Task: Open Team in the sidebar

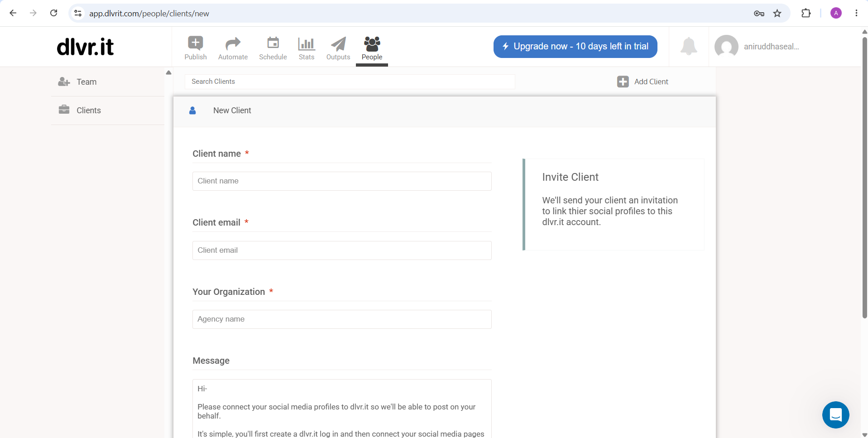Action: coord(108,82)
